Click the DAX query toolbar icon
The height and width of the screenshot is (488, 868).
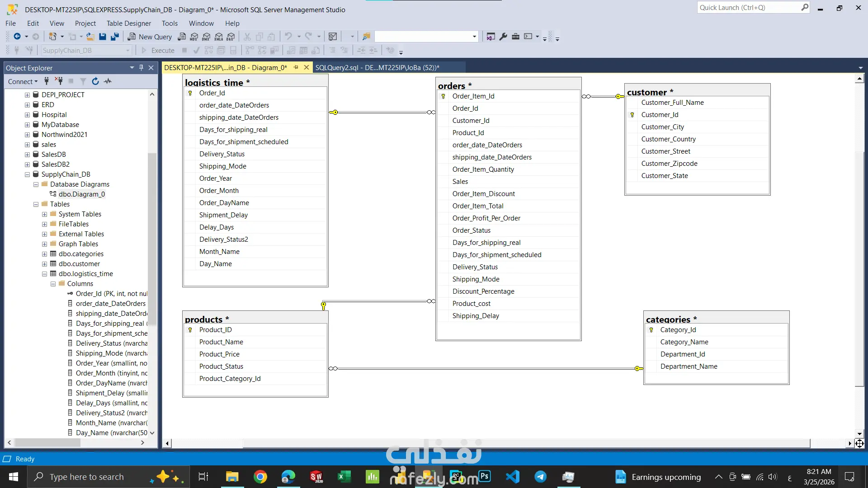coord(231,37)
